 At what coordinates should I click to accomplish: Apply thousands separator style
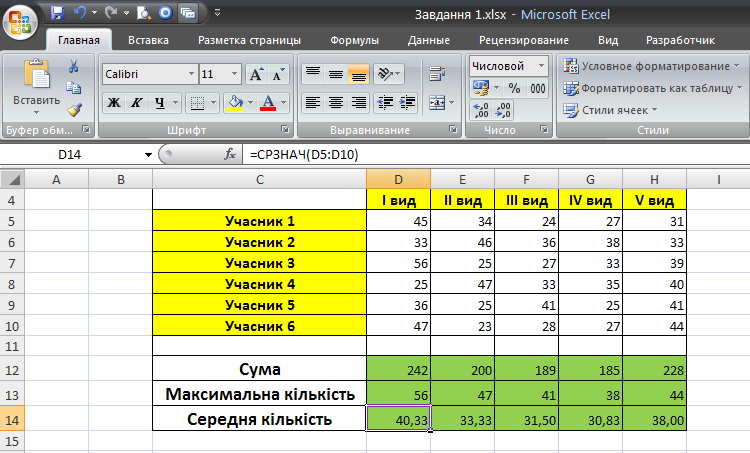coord(538,88)
